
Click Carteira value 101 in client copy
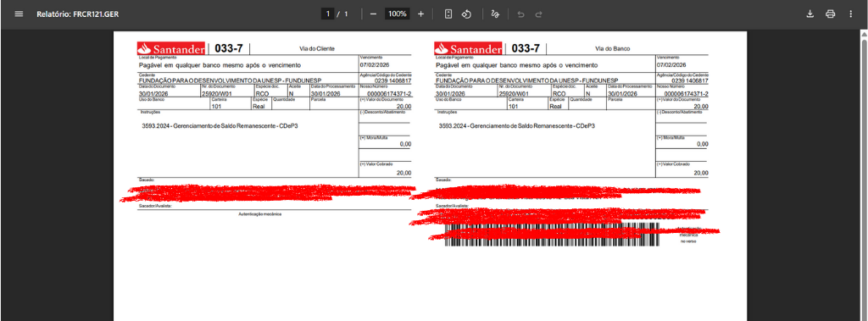pyautogui.click(x=216, y=106)
